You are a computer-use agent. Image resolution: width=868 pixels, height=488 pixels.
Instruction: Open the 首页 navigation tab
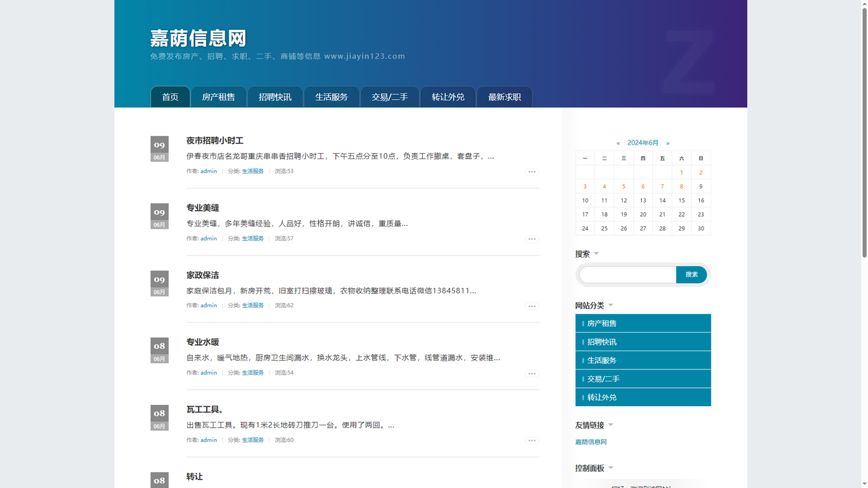tap(170, 97)
